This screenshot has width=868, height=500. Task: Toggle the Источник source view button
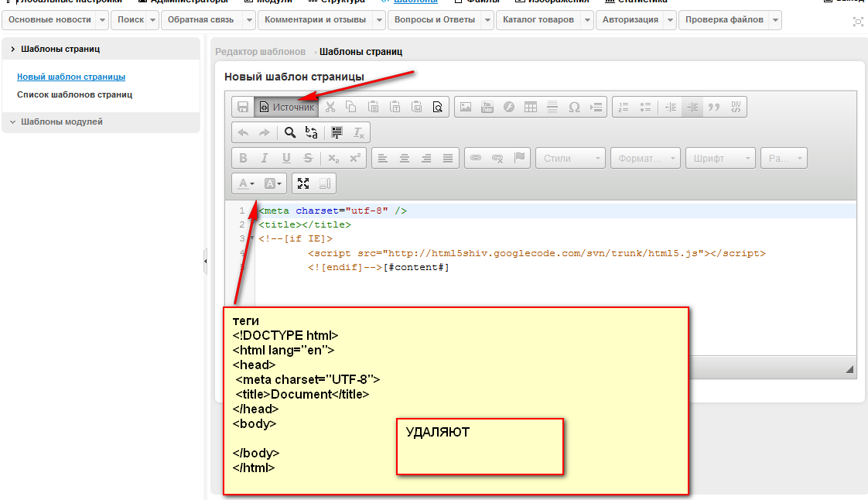(x=287, y=107)
